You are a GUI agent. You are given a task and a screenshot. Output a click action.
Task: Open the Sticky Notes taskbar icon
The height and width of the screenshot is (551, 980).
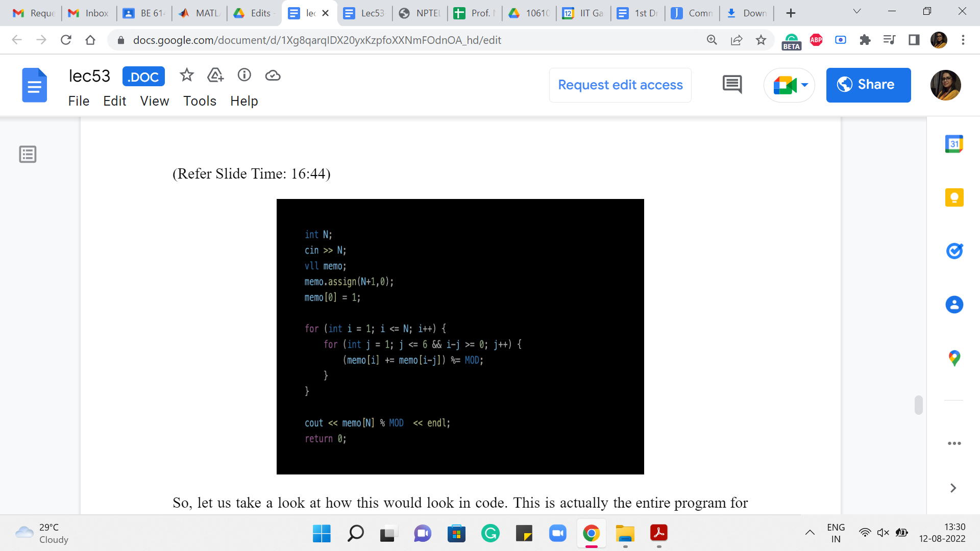coord(524,534)
